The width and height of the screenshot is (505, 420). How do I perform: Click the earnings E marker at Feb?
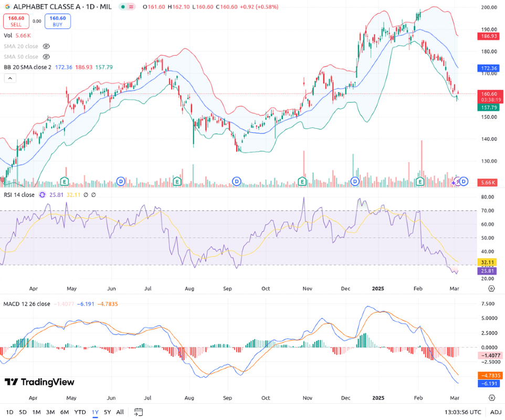pyautogui.click(x=420, y=181)
